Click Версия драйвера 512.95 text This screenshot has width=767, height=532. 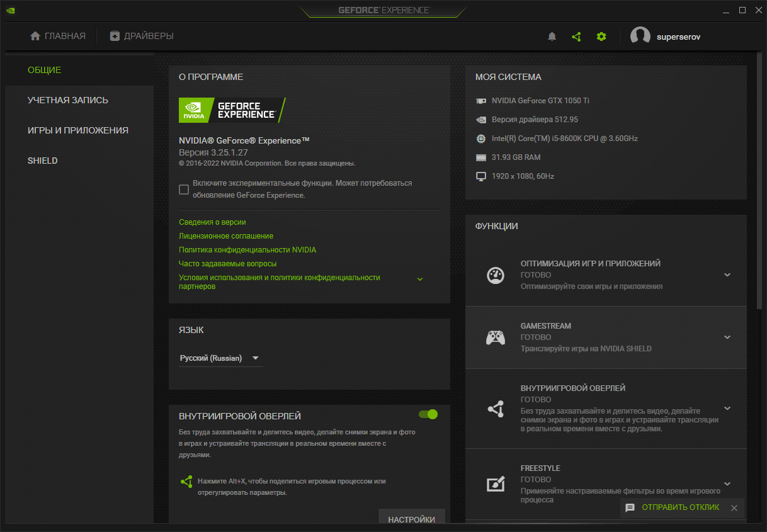coord(535,120)
